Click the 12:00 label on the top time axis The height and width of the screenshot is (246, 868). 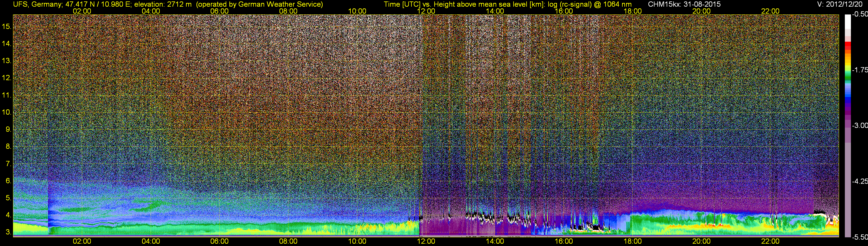click(426, 11)
